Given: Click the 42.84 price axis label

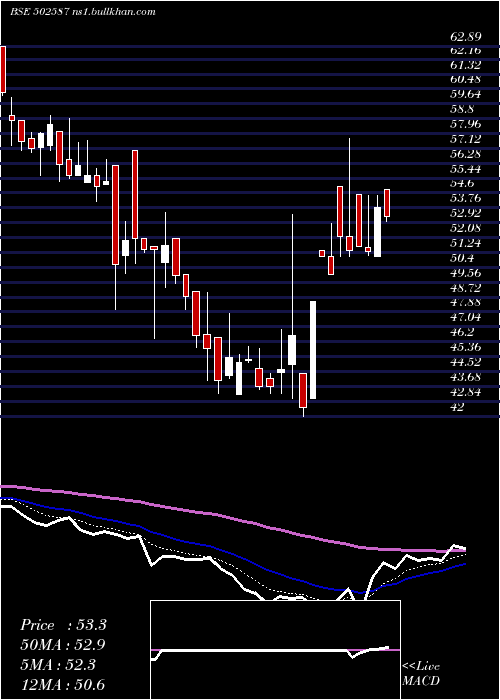Looking at the screenshot, I should (x=465, y=392).
